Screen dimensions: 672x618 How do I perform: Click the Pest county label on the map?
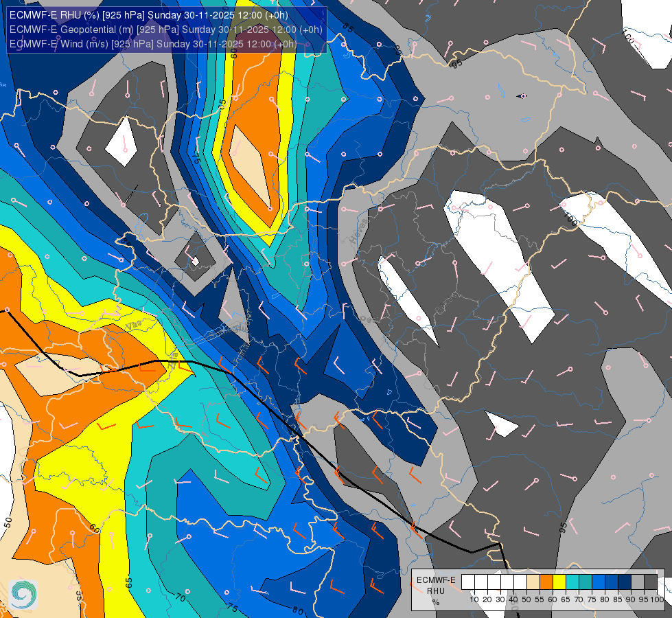click(369, 319)
